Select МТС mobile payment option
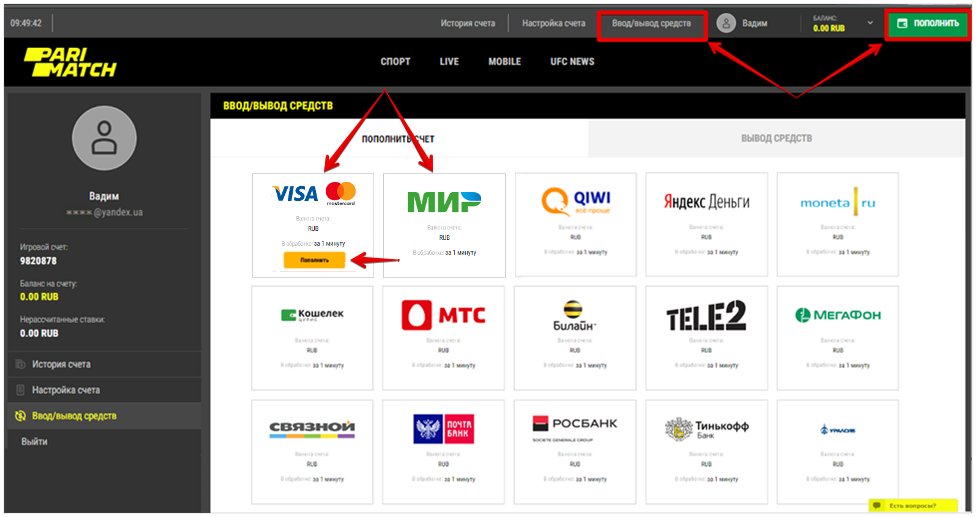 (443, 338)
